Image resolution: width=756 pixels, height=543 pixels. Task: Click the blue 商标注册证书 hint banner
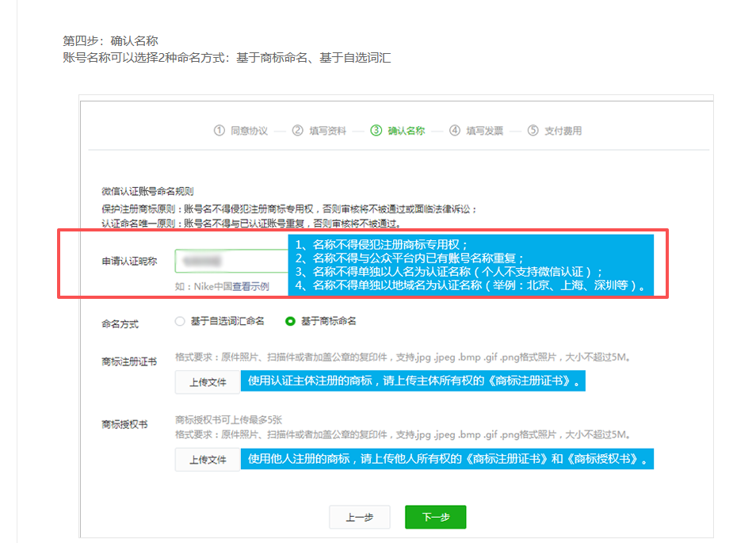(413, 381)
